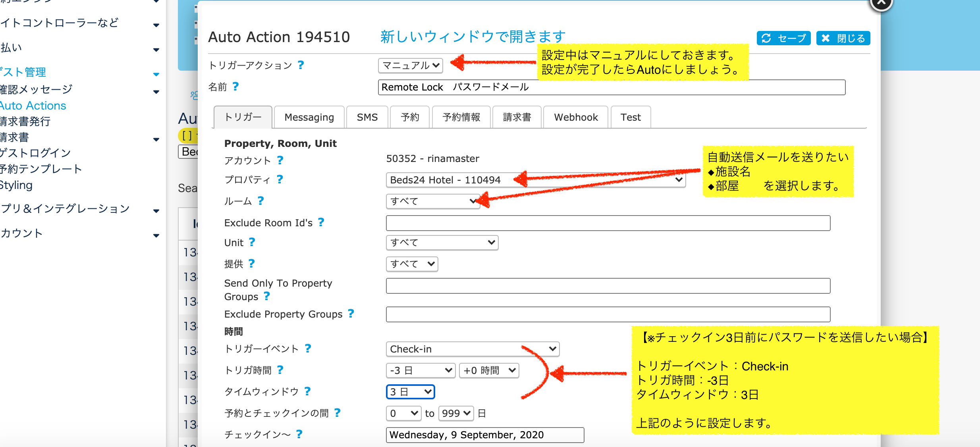
Task: Click help icon beside トリガーイベント
Action: [308, 349]
